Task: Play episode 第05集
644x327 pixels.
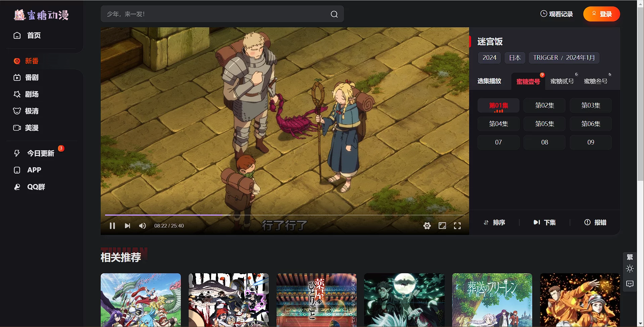Action: point(544,124)
